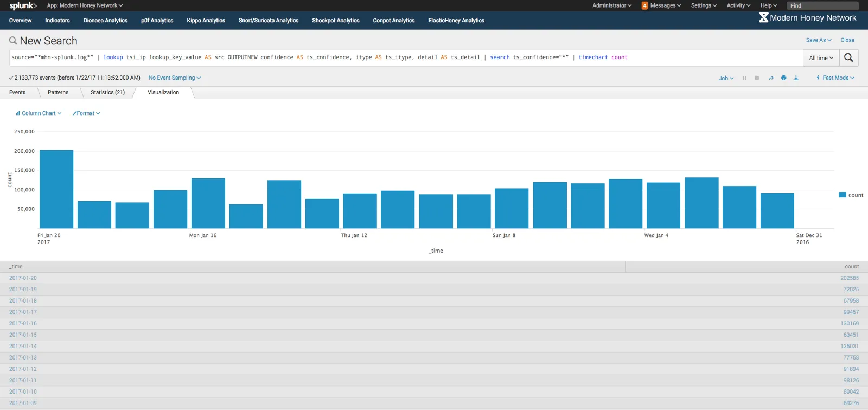Click Modern Honey Network logo
868x410 pixels.
tap(807, 18)
